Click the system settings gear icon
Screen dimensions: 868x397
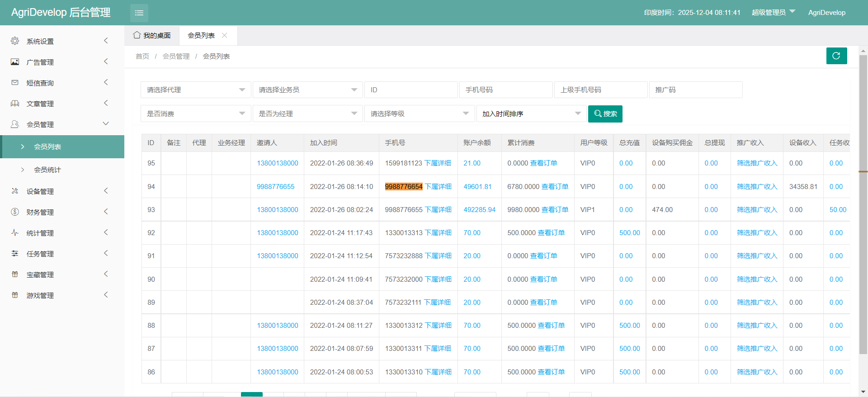15,41
